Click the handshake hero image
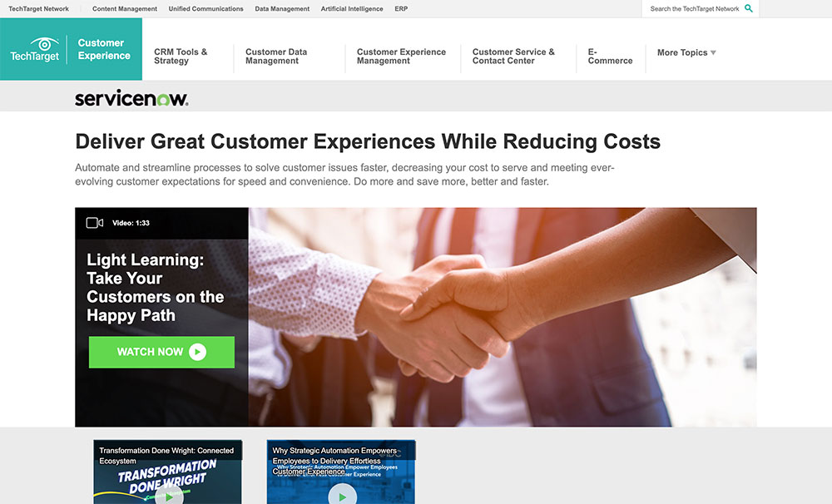Viewport: 832px width, 504px height. (x=503, y=317)
